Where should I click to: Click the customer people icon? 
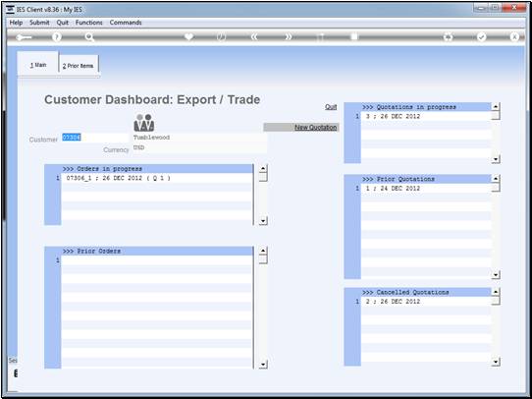pos(144,123)
